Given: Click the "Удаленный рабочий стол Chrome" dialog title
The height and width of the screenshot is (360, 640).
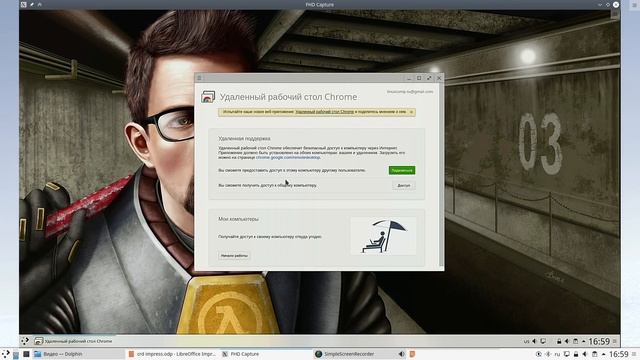Looking at the screenshot, I should (x=288, y=97).
